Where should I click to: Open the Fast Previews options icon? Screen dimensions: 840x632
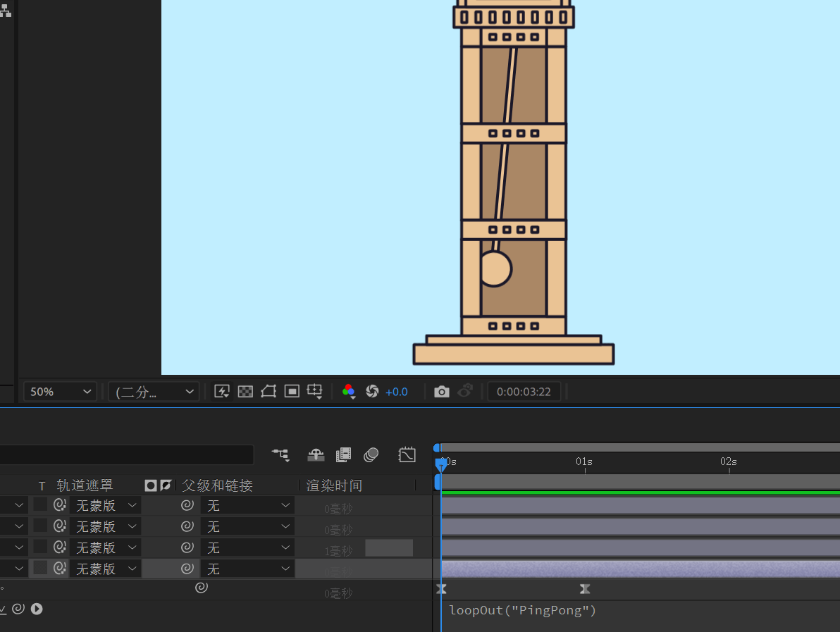pyautogui.click(x=222, y=392)
